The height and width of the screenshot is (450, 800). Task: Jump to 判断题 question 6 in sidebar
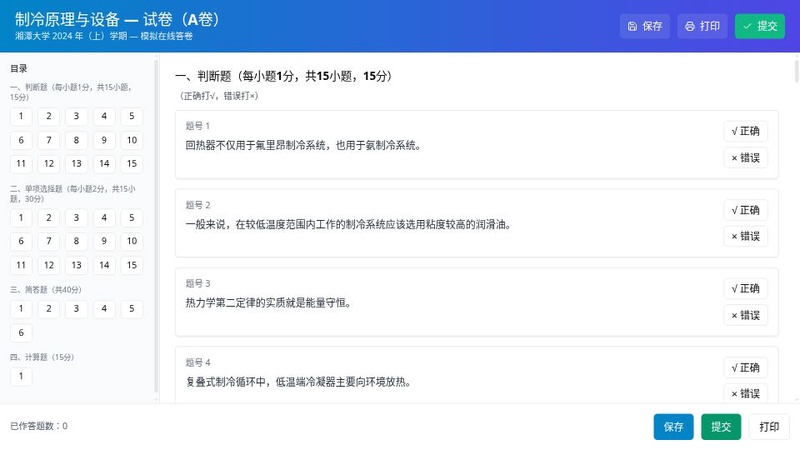(21, 140)
